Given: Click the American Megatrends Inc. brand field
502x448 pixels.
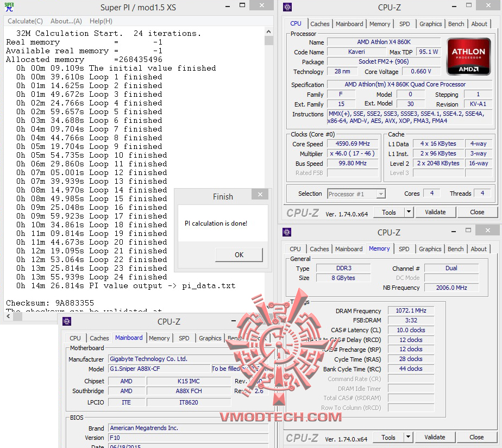Looking at the screenshot, I should point(188,428).
